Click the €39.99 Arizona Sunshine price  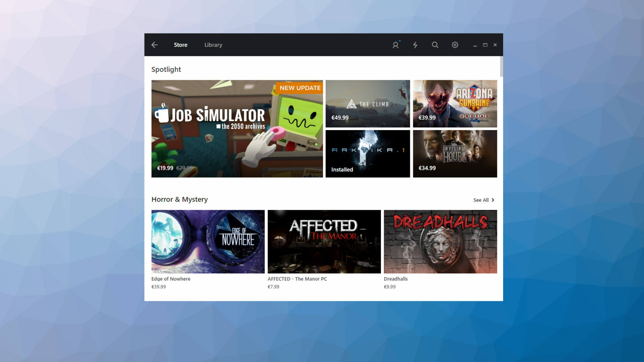coord(427,118)
